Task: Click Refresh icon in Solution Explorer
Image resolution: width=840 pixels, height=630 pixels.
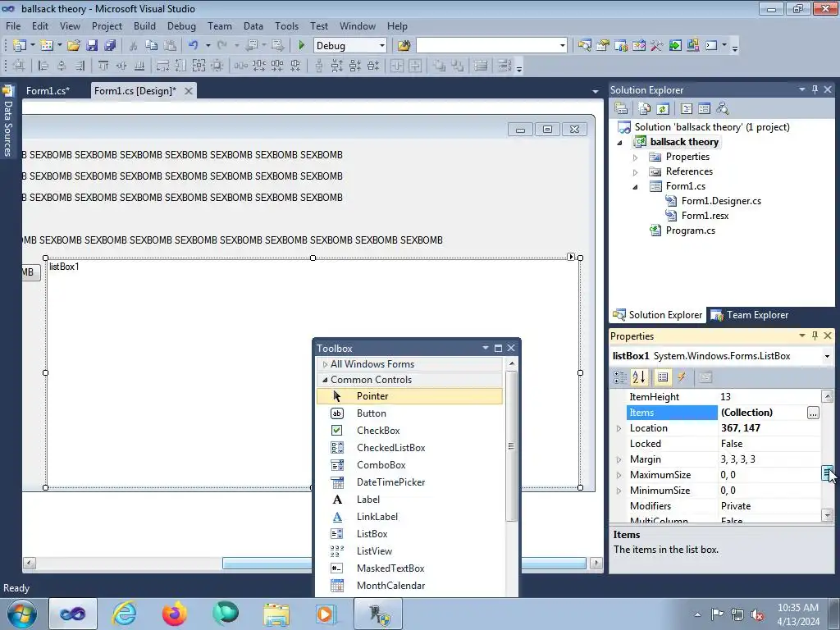Action: [663, 109]
